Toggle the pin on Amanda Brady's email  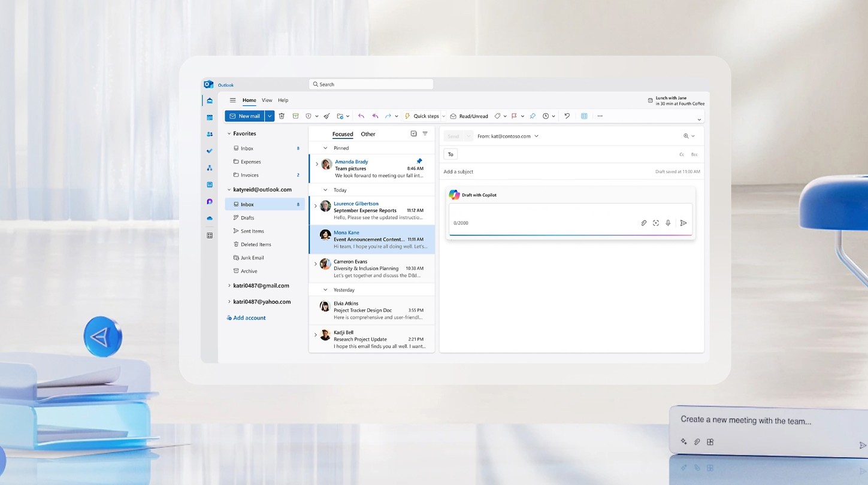(419, 161)
